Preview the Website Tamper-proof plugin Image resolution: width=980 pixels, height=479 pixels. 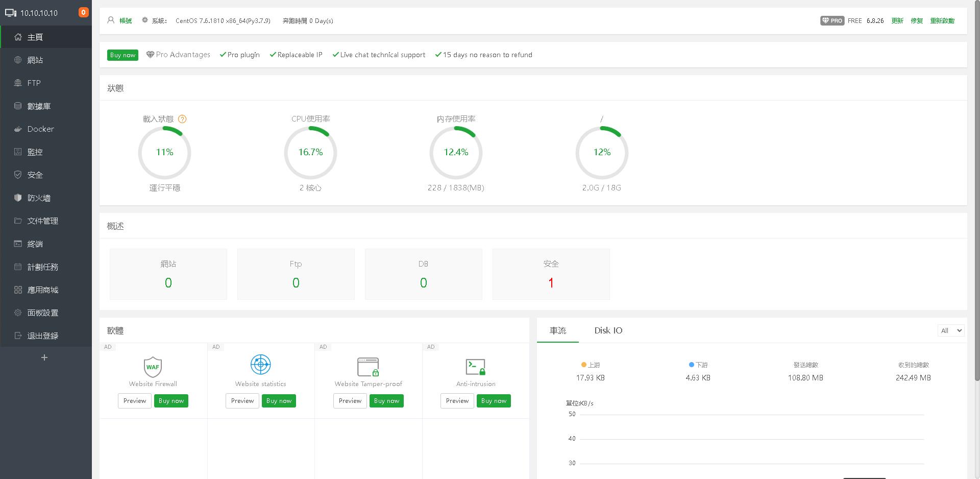click(350, 401)
